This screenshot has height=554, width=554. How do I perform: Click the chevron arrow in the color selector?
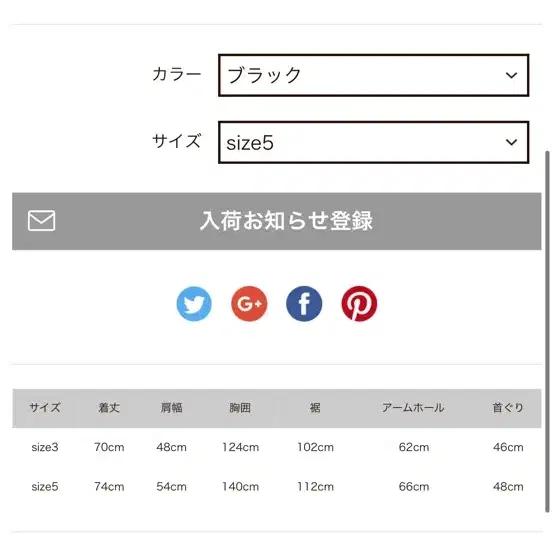pyautogui.click(x=511, y=75)
